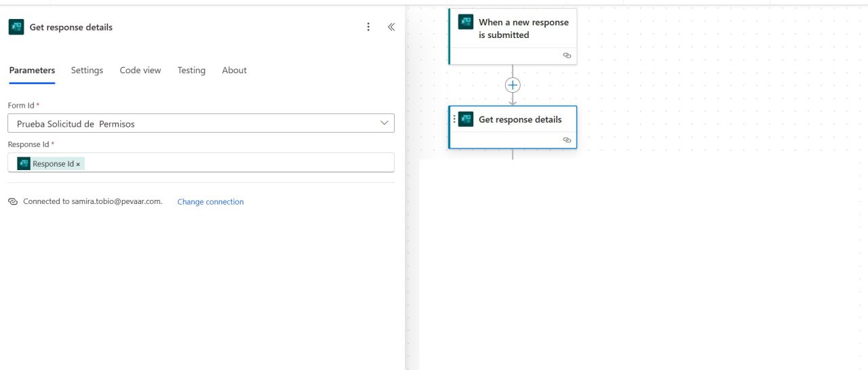Viewport: 868px width, 370px height.
Task: Click the connection icon beside Connected to
Action: [x=13, y=202]
